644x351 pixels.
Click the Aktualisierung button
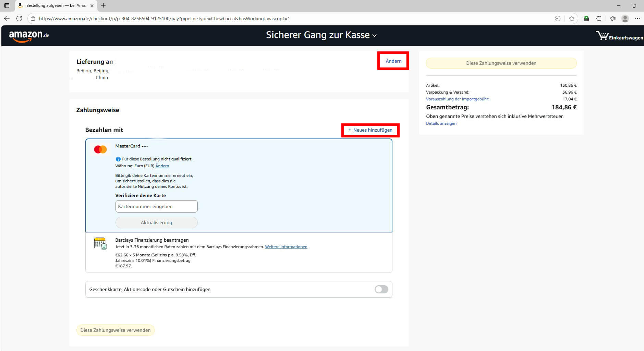pyautogui.click(x=156, y=222)
